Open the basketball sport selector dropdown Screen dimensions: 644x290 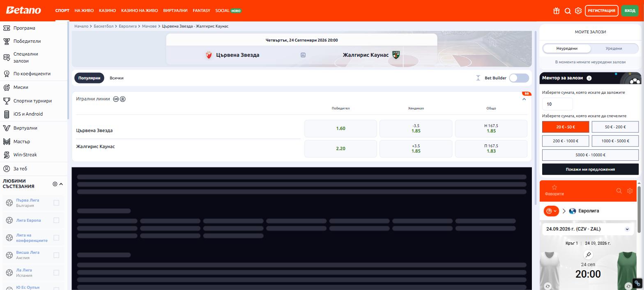tap(551, 211)
